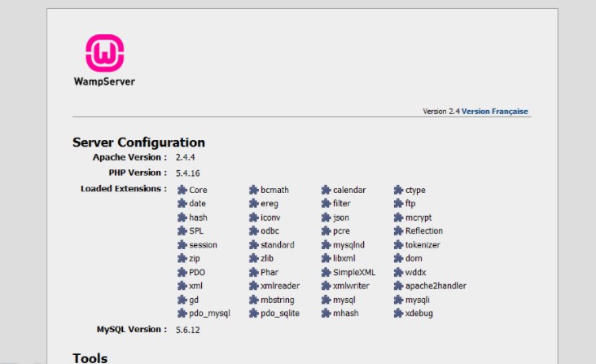Click PHP version value 5.4.16

(188, 173)
